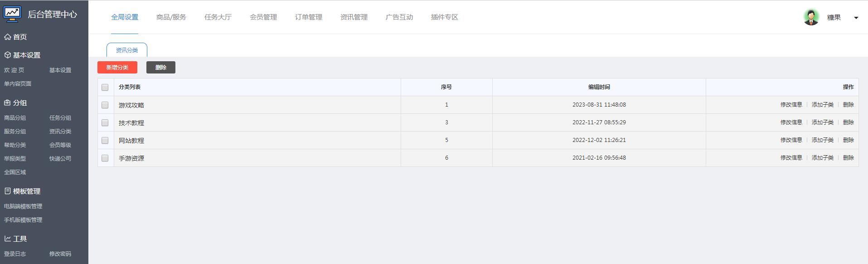Click 修改信息 for 技术教程 row

pos(791,122)
